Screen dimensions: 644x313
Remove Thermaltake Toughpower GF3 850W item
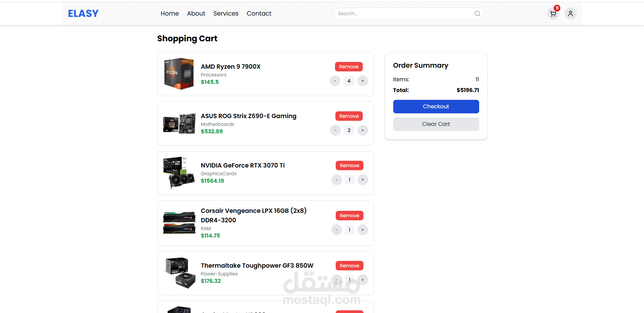[350, 266]
